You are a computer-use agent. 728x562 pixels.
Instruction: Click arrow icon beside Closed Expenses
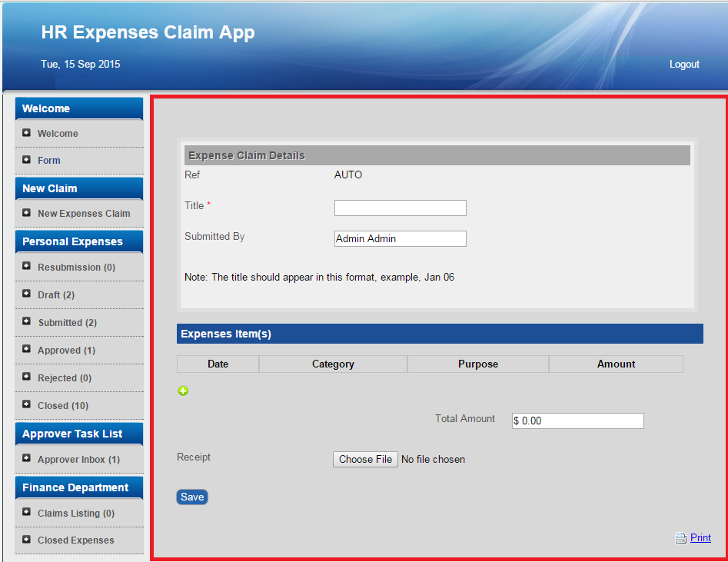click(x=27, y=540)
